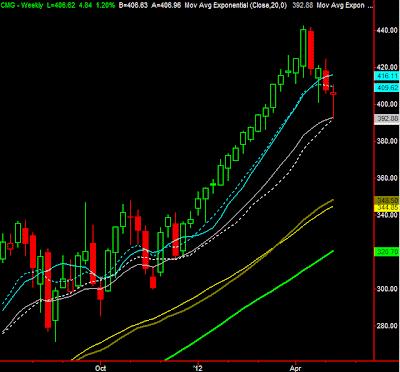Select the green 320.70 price tag
Viewport: 400px width, 372px height.
(387, 252)
